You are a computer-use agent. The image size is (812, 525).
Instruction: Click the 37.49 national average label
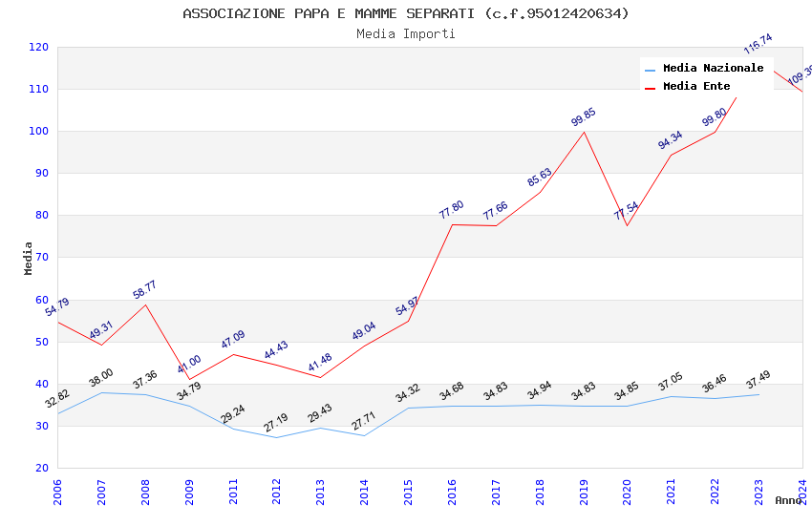click(x=759, y=380)
